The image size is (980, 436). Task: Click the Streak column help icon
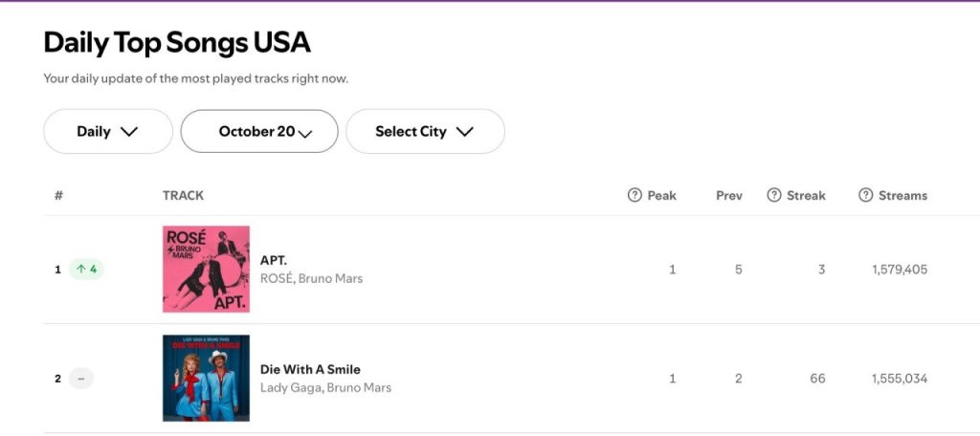(x=774, y=195)
